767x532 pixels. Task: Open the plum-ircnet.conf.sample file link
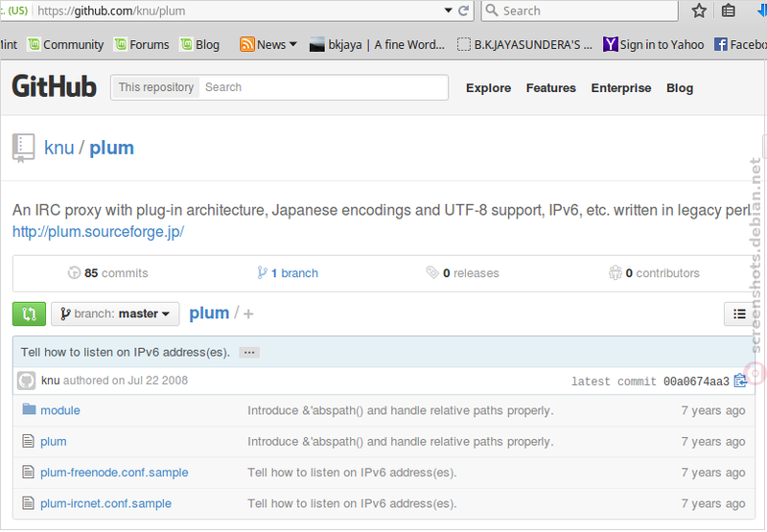point(105,503)
